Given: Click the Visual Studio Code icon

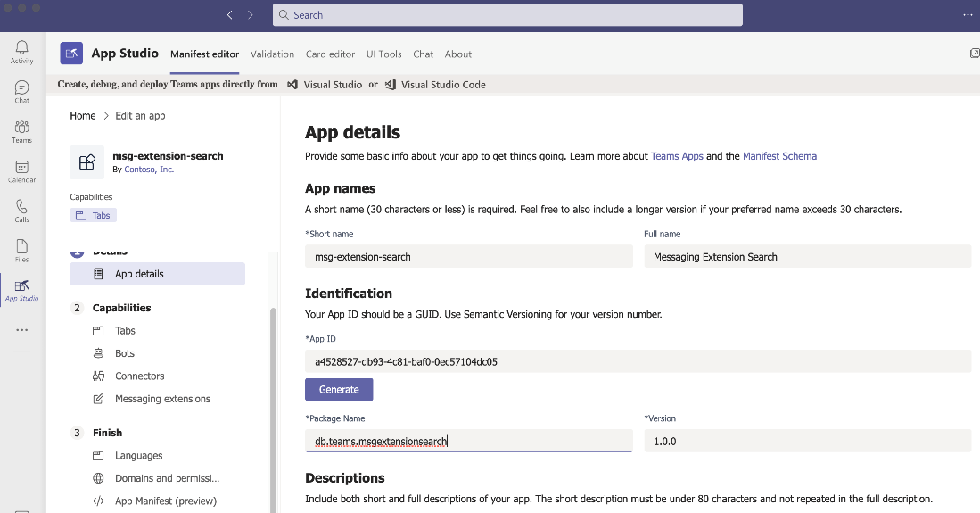Looking at the screenshot, I should click(x=391, y=85).
